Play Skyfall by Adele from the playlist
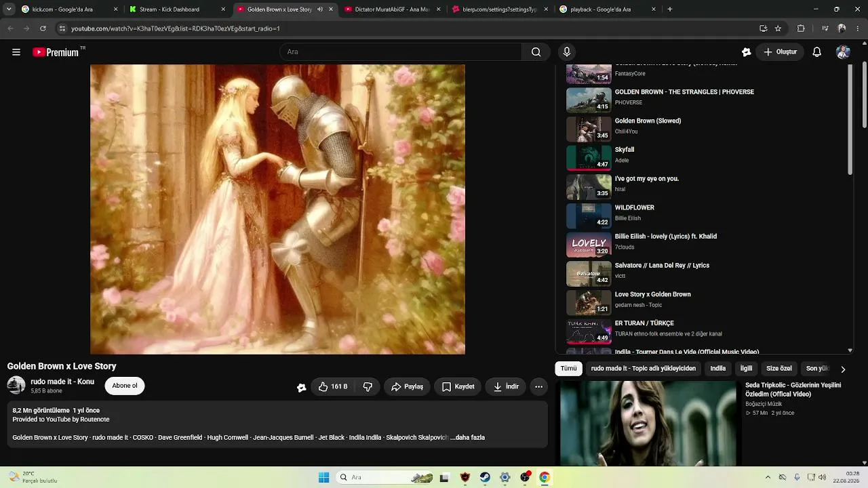Viewport: 868px width, 488px height. [707, 158]
